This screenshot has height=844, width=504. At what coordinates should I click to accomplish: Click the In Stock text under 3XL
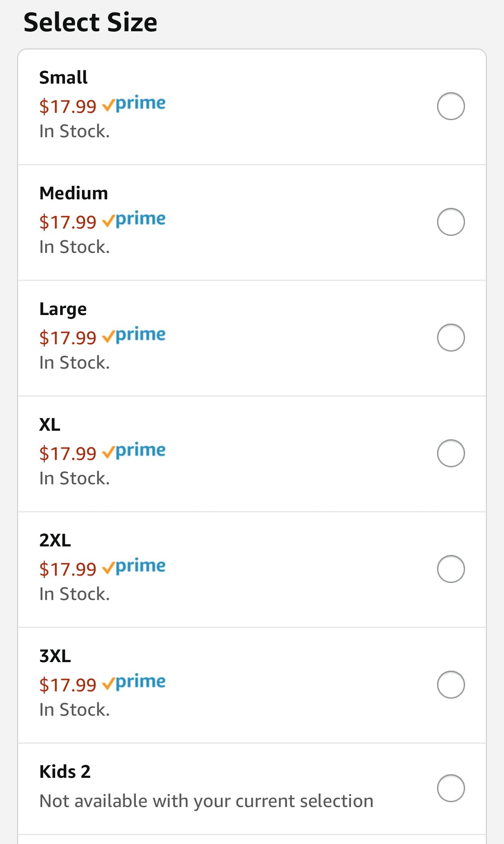coord(75,710)
